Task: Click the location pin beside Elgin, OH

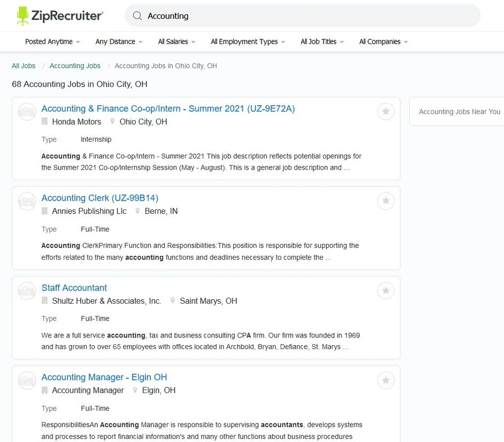Action: pyautogui.click(x=135, y=390)
